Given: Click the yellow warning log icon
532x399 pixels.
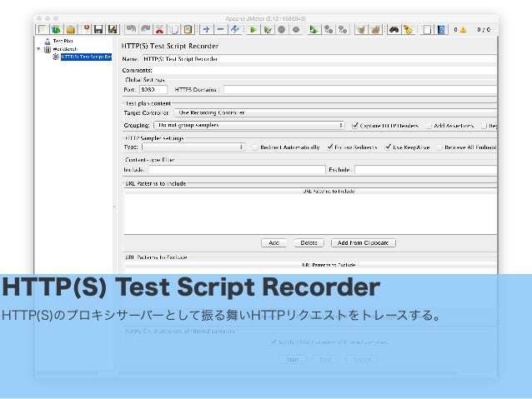Looking at the screenshot, I should click(x=463, y=30).
